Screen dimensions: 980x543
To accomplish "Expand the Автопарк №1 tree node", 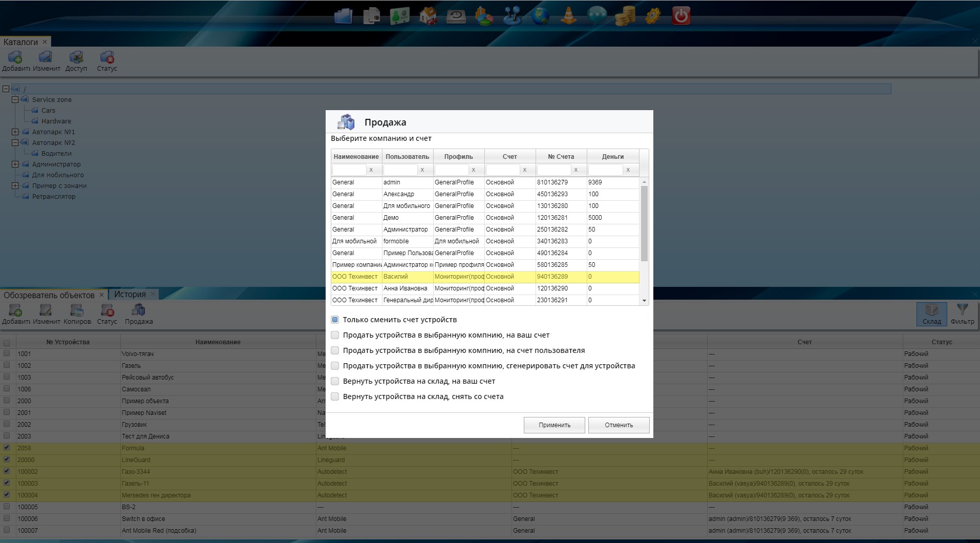I will [15, 132].
